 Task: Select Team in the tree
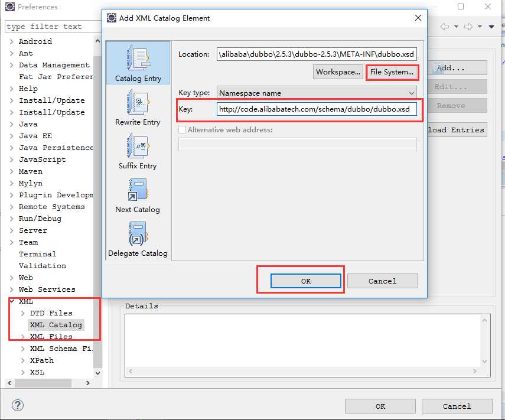[x=28, y=242]
